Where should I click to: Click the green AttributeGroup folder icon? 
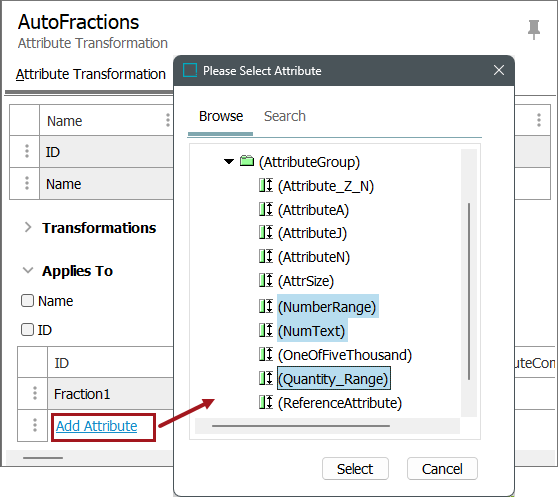point(247,161)
